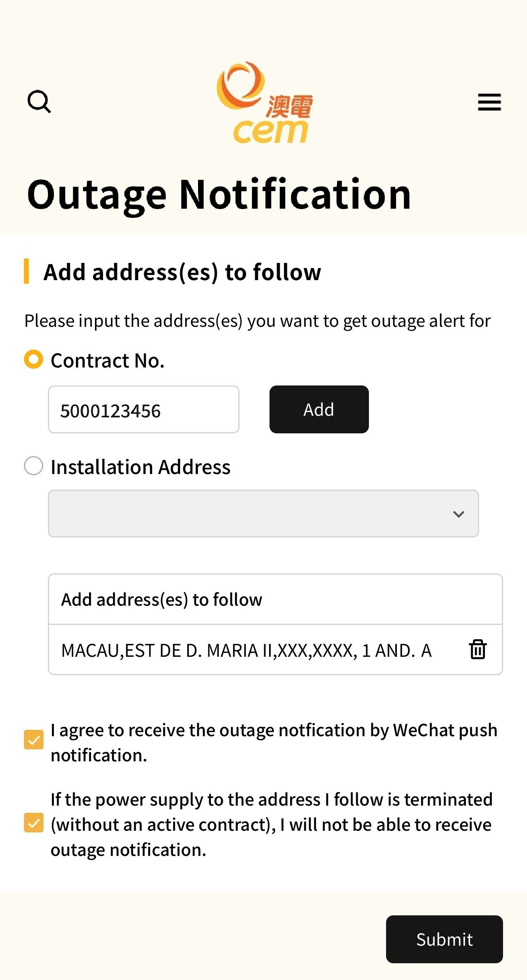Expand the Installation Address dropdown

pos(263,514)
